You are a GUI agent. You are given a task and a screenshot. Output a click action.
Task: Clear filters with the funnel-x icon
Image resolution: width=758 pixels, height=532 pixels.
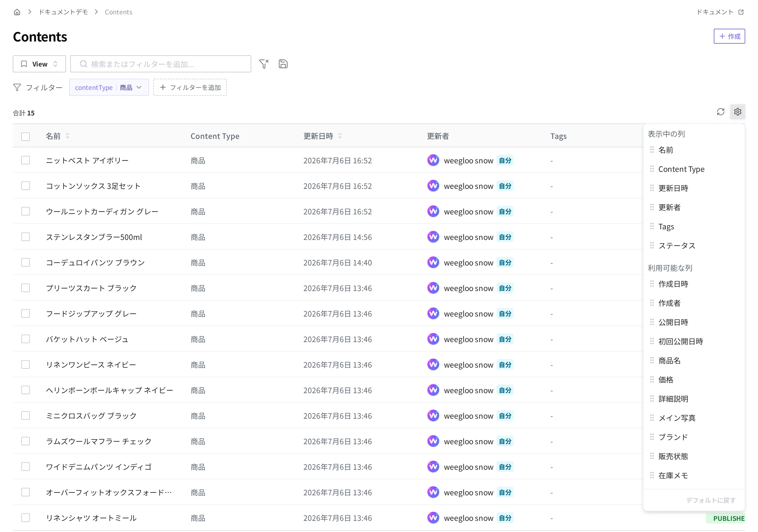pyautogui.click(x=264, y=64)
